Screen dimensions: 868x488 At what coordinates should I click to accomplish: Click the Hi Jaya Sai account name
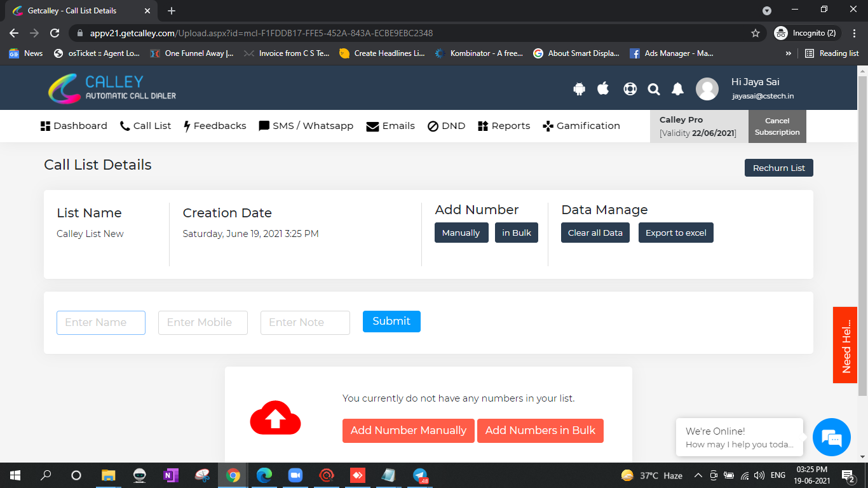tap(756, 82)
